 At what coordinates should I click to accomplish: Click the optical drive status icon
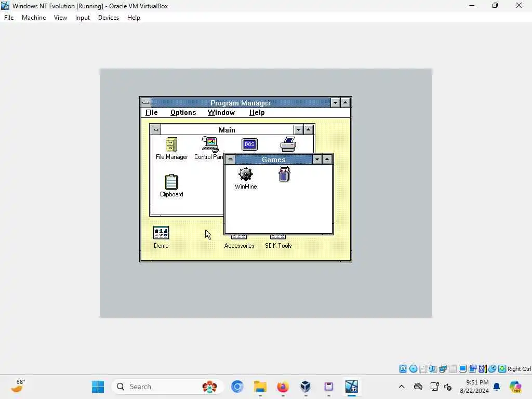pos(413,368)
